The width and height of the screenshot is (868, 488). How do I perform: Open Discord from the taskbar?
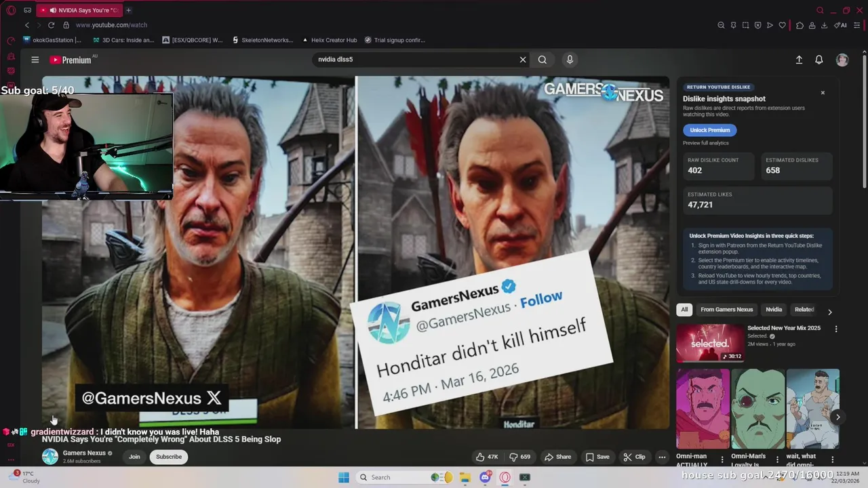pos(485,477)
